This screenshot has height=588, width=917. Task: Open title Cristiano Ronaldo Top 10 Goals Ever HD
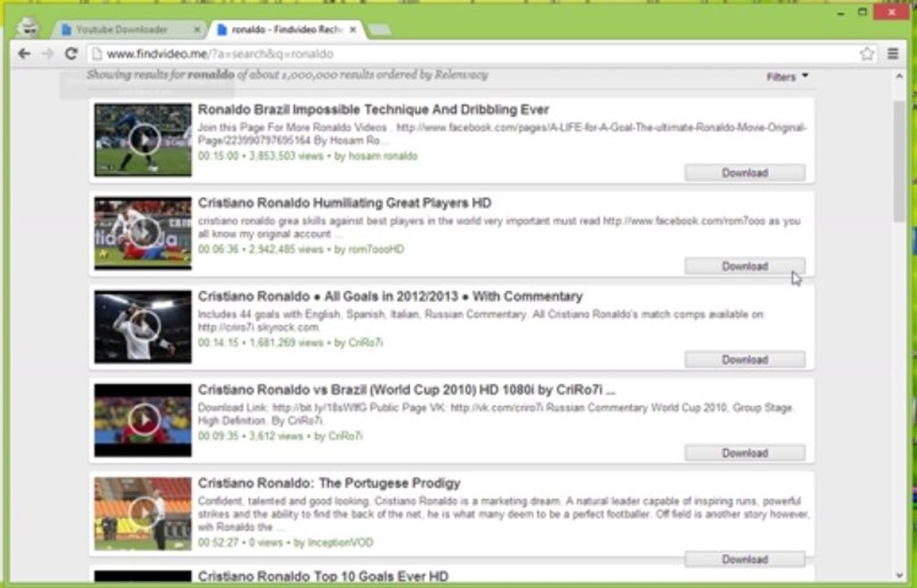323,576
